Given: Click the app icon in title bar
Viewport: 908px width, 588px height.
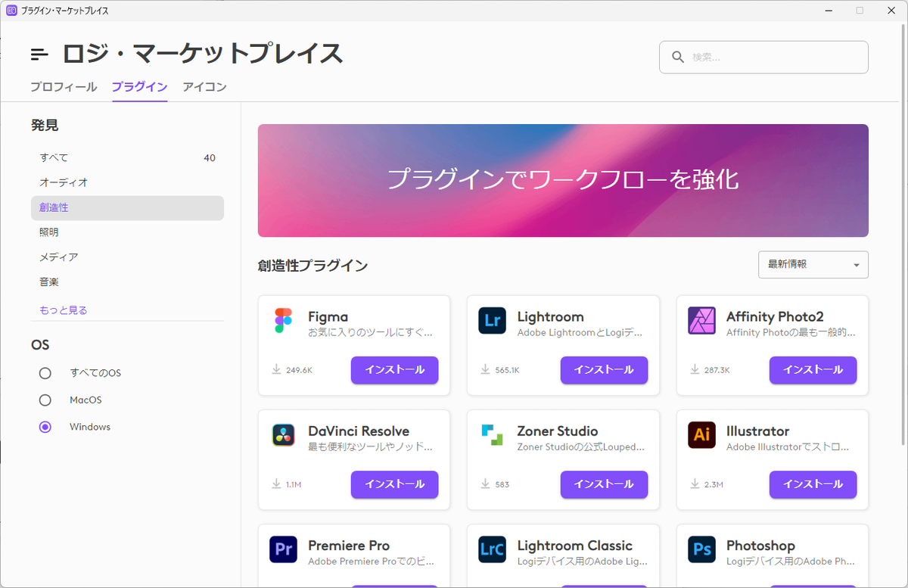Looking at the screenshot, I should click(11, 11).
